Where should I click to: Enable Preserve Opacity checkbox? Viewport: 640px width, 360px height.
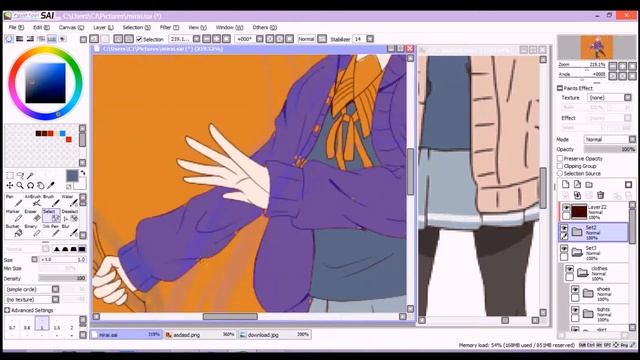click(560, 158)
